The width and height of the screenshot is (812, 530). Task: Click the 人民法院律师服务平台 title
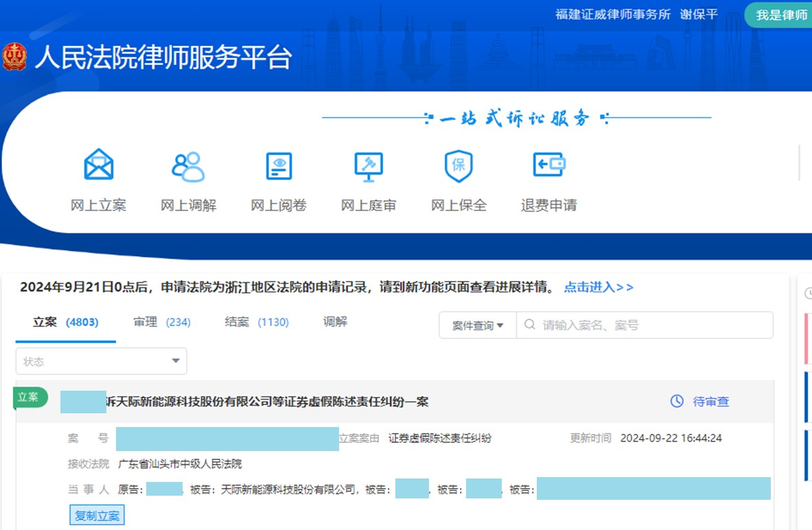click(x=163, y=57)
